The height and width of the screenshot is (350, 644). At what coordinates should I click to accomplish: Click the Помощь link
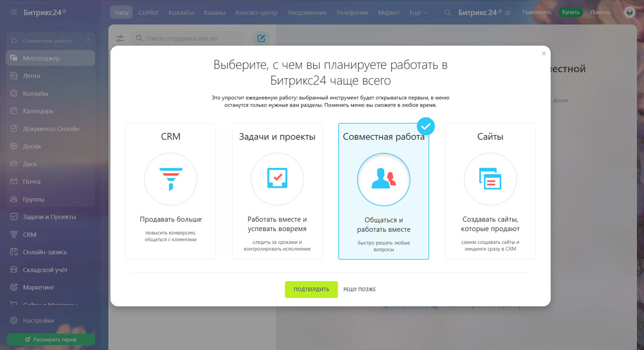click(601, 13)
